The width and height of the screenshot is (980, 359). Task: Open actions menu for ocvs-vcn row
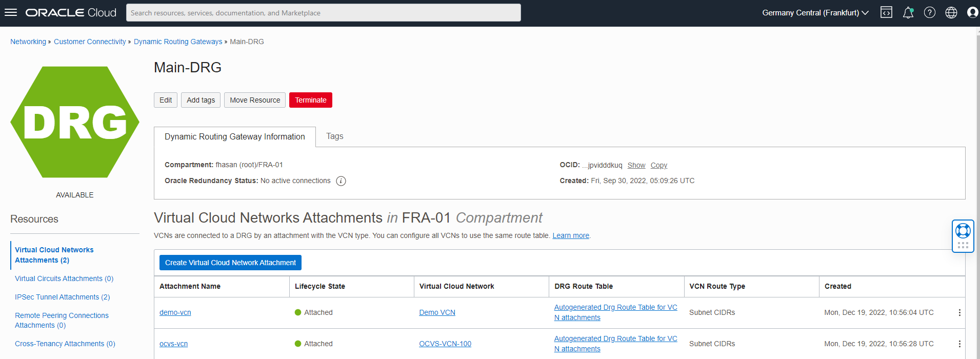coord(959,344)
